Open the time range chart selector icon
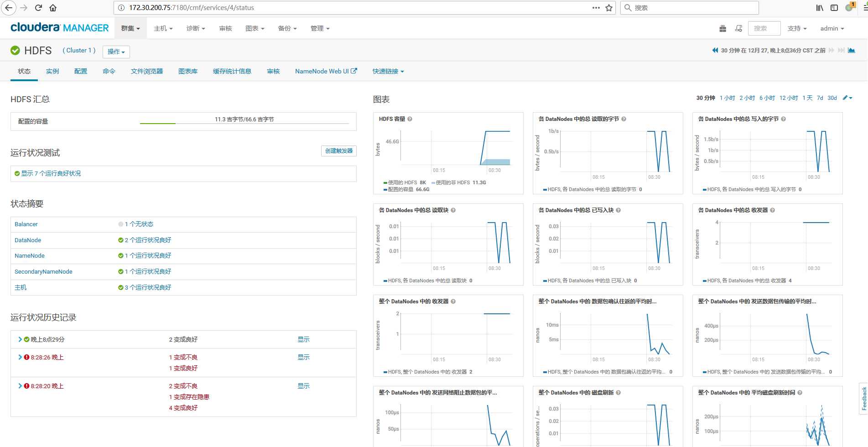 pyautogui.click(x=851, y=50)
